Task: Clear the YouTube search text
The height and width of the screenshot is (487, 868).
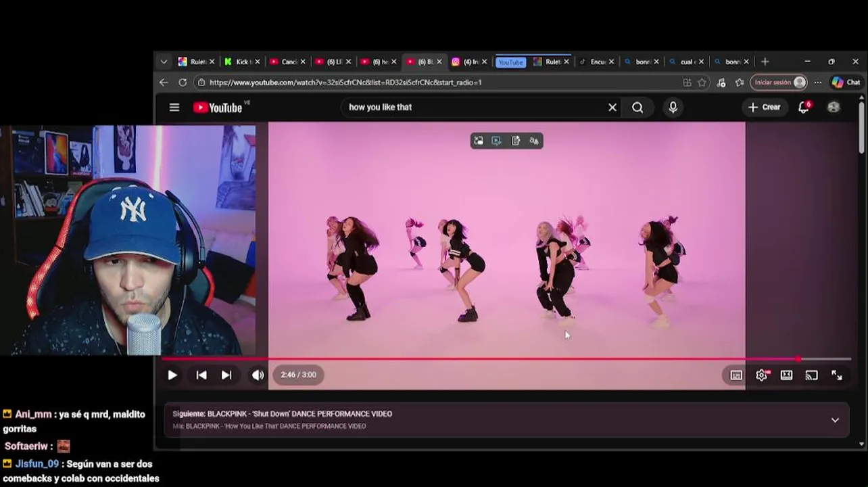Action: (x=612, y=107)
